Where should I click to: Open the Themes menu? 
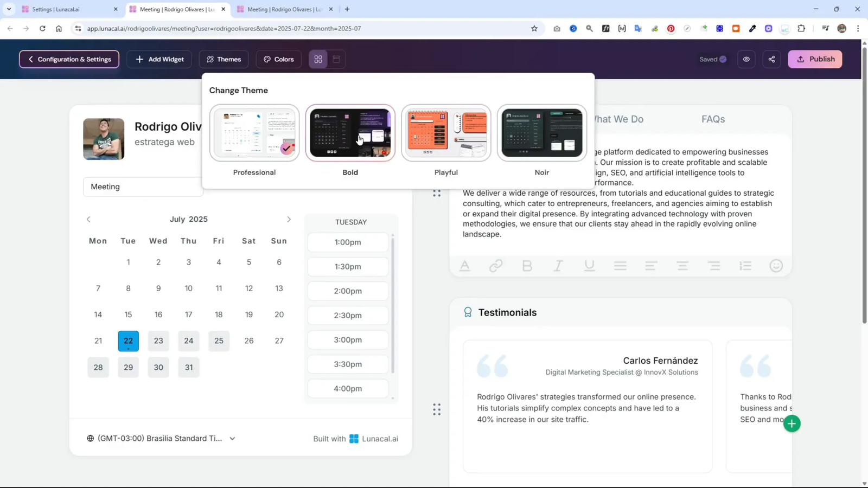(224, 59)
